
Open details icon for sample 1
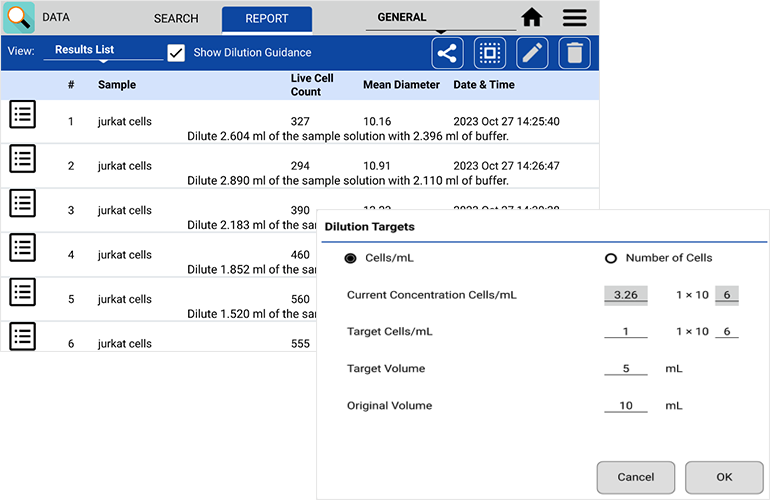22,115
